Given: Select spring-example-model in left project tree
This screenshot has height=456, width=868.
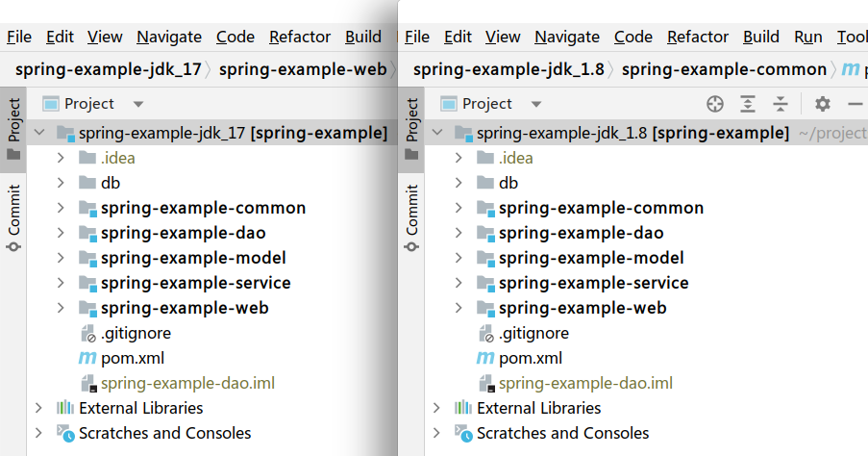Looking at the screenshot, I should pos(194,258).
